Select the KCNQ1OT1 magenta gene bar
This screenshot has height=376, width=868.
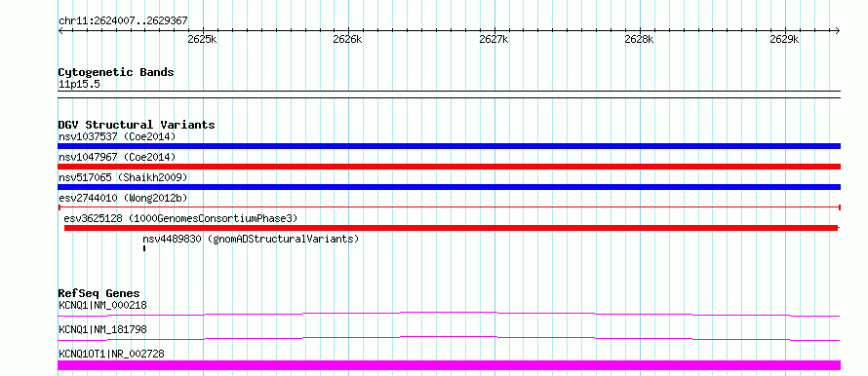tap(449, 365)
